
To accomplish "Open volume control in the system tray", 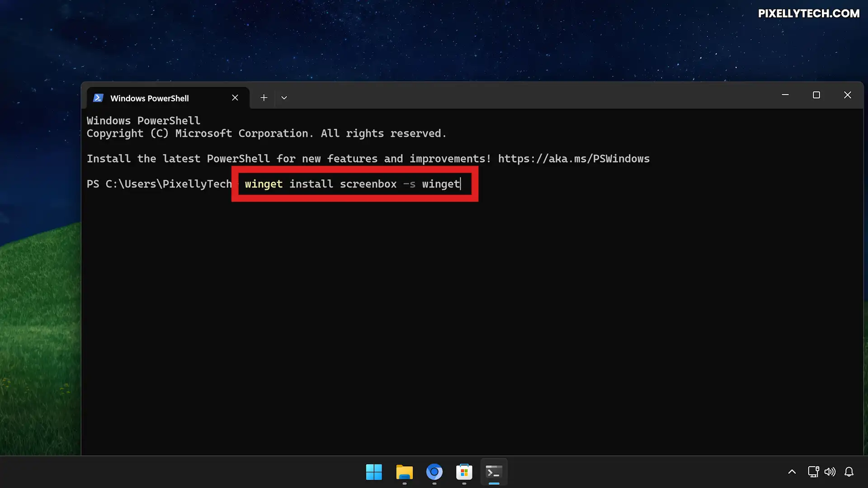I will 830,472.
